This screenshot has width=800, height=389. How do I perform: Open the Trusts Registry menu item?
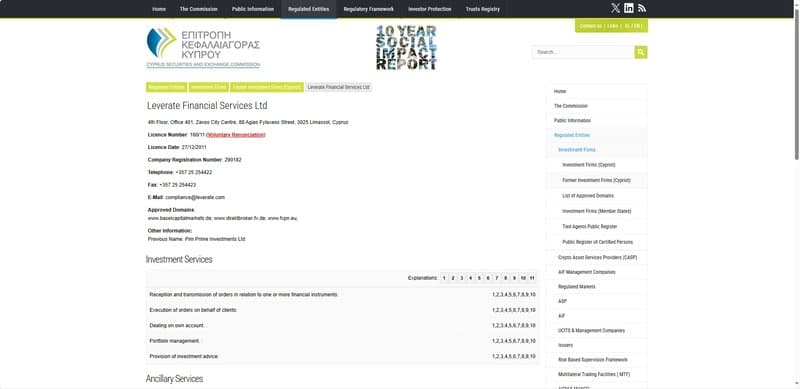coord(483,9)
